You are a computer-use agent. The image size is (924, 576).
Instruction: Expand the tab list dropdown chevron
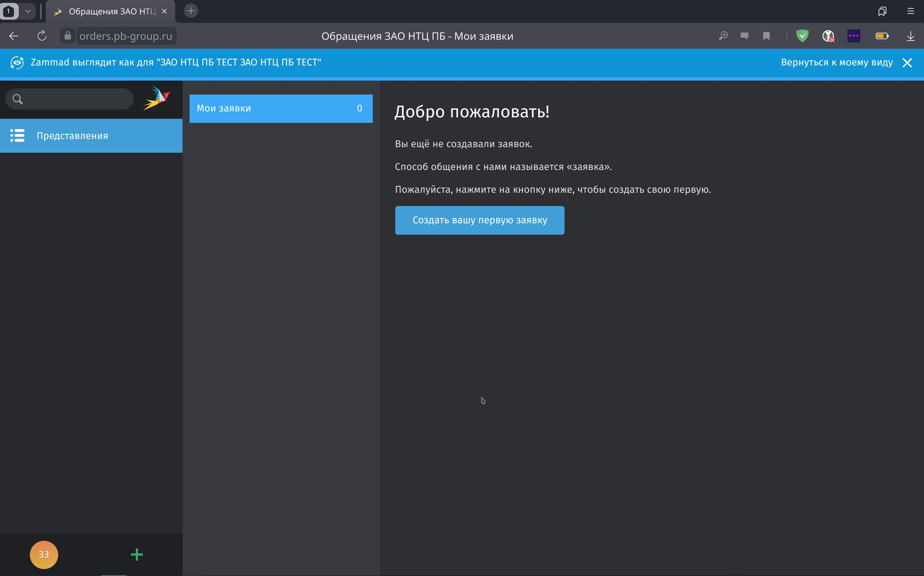point(28,11)
